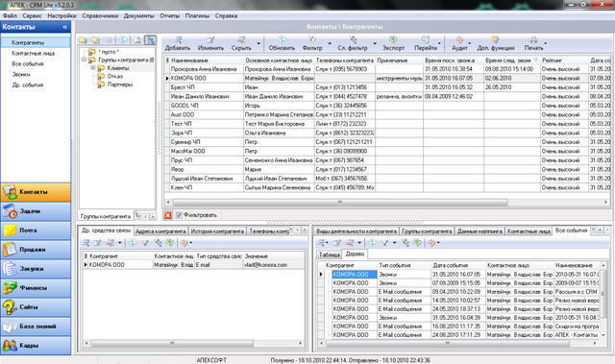This screenshot has width=615, height=364.
Task: Open the dropdown arrow next to Фильтр
Action: coord(330,43)
